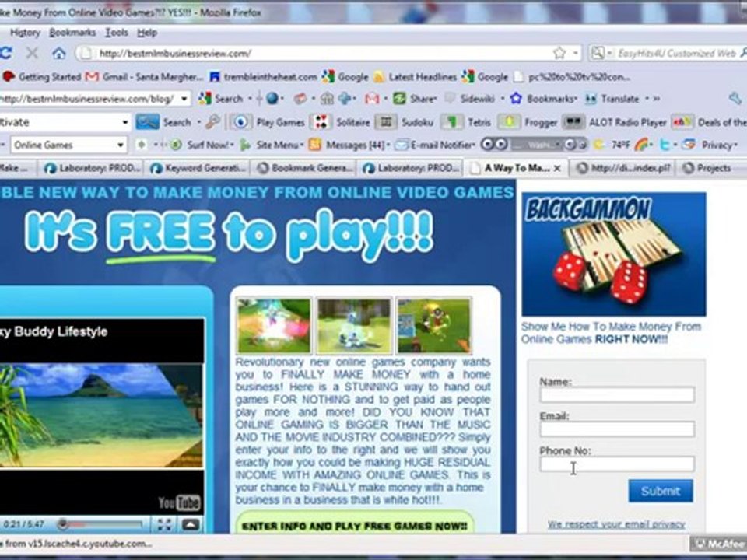Screen dimensions: 747x560
Task: Click the Share button on Google toolbar
Action: [x=413, y=99]
